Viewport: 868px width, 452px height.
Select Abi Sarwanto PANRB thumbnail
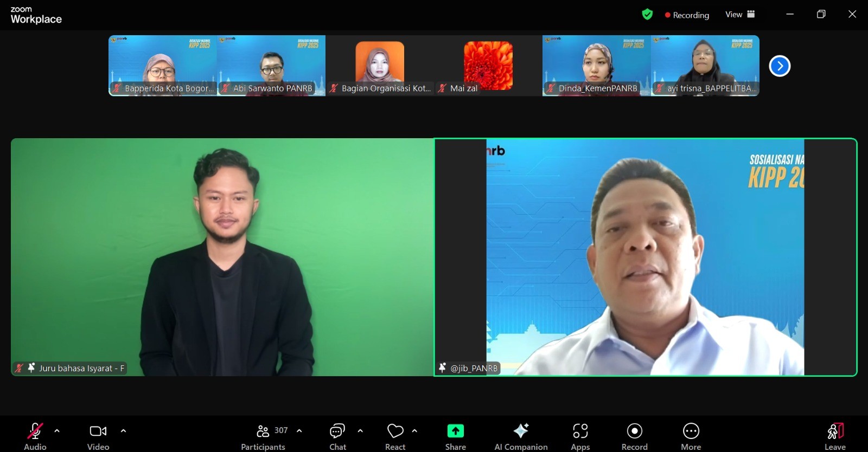coord(271,66)
